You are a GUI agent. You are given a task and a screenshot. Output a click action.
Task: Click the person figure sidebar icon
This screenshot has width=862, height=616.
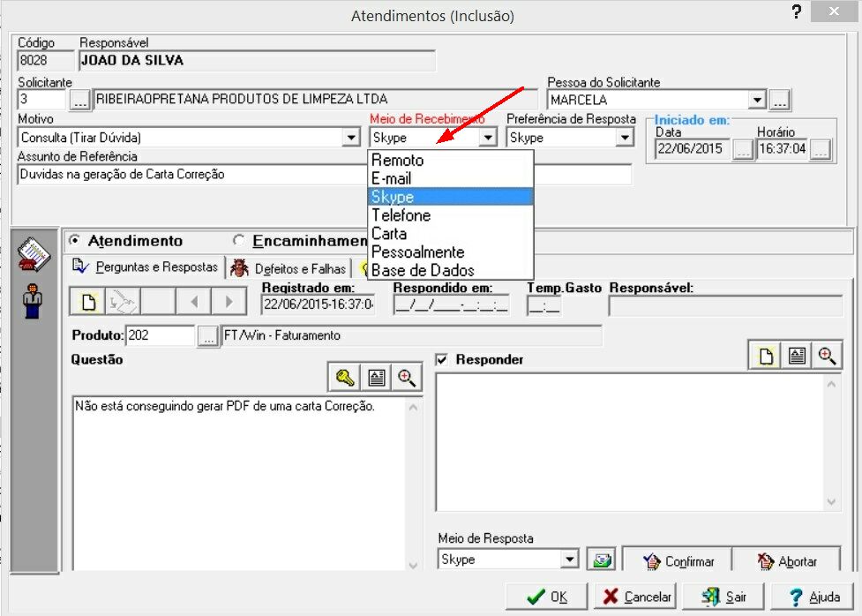coord(33,302)
